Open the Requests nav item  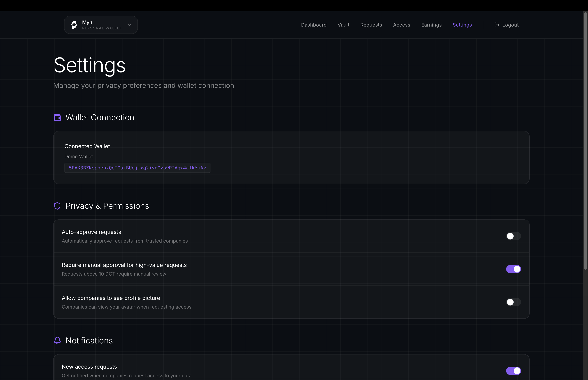tap(371, 25)
